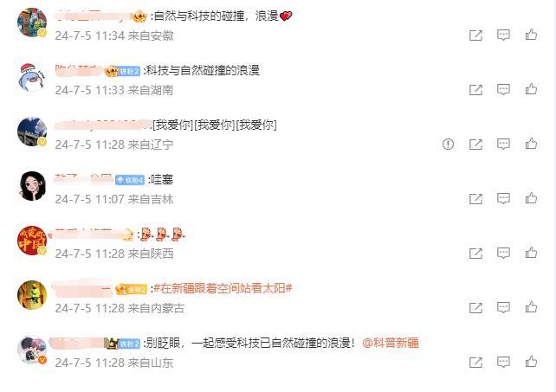Open hashtag #在新疆跟着空间站看太阳#
556x392 pixels.
(223, 288)
